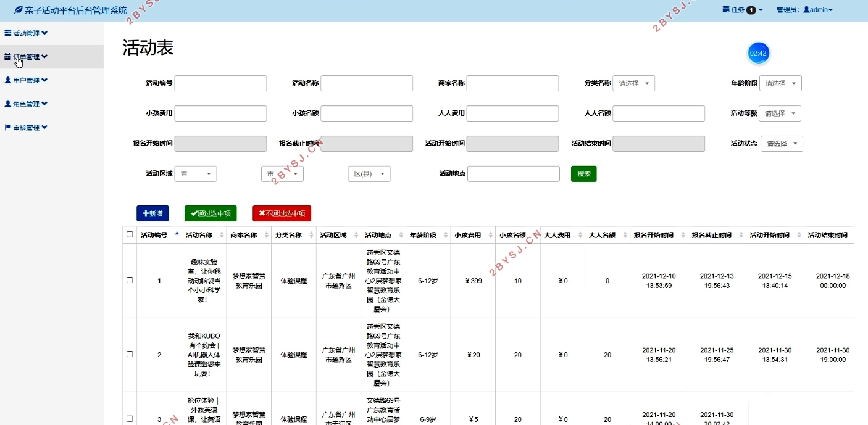Click the 2021-12-10 13:53:59 date cell
The height and width of the screenshot is (425, 868).
click(x=659, y=281)
